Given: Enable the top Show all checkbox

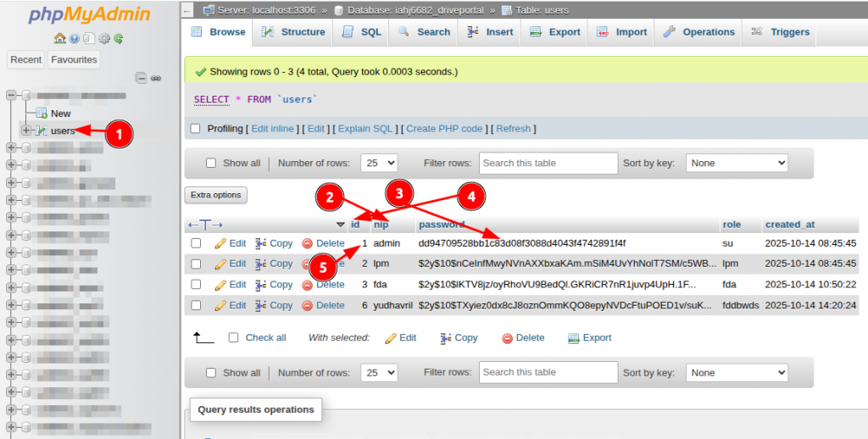Looking at the screenshot, I should [211, 163].
